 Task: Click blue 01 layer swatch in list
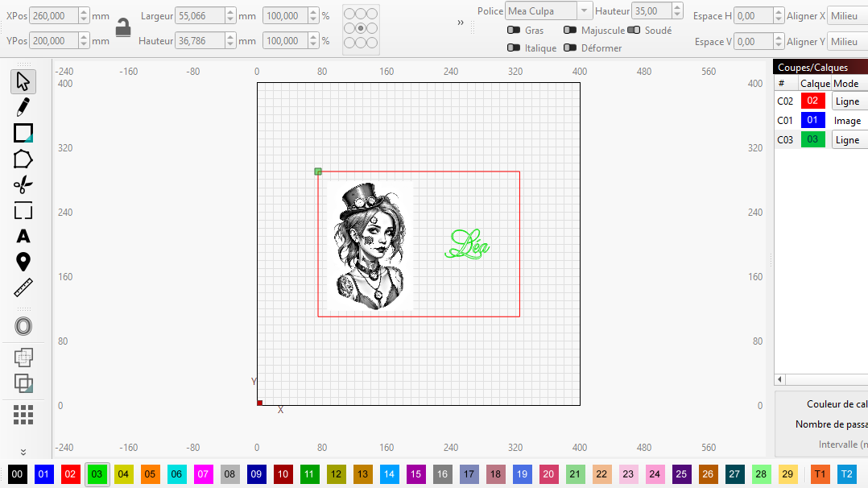[x=812, y=120]
